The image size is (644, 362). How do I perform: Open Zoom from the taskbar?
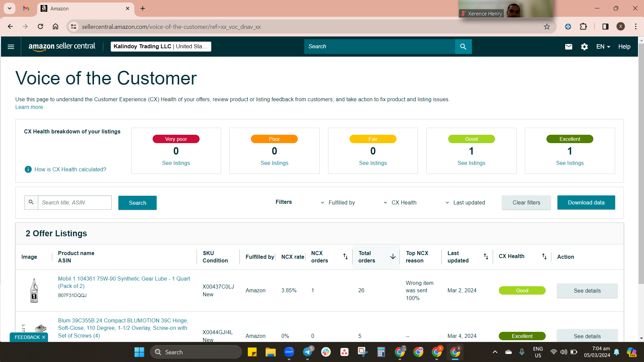pyautogui.click(x=289, y=352)
